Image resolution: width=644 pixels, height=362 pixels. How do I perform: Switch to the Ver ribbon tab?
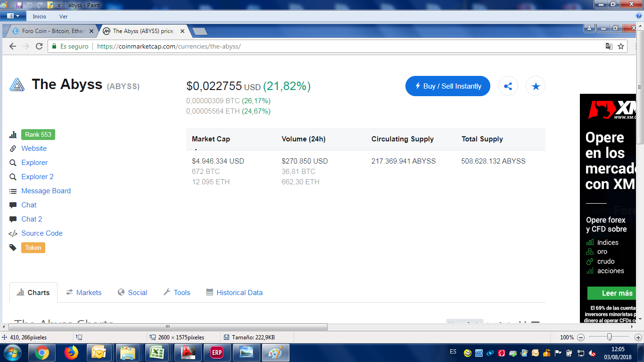pyautogui.click(x=64, y=16)
